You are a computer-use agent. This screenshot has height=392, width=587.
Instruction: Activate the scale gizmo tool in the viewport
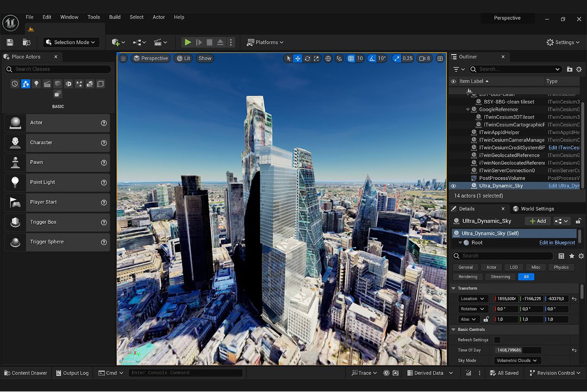[316, 59]
